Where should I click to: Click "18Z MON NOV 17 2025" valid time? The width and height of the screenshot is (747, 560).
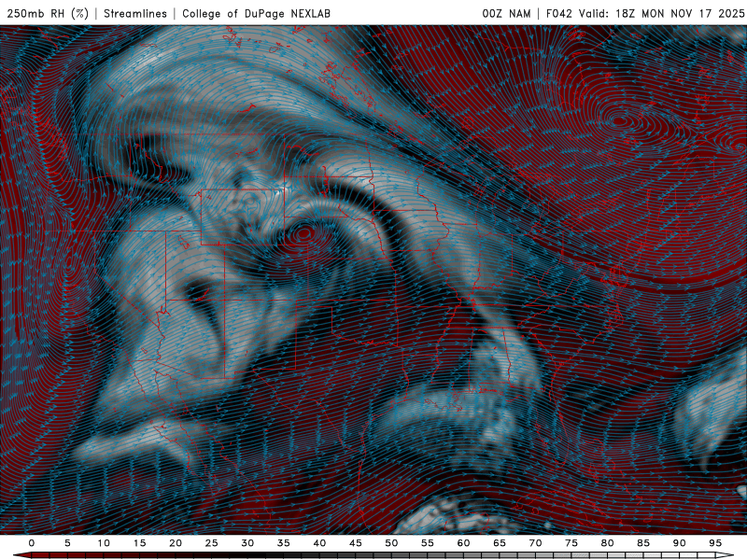[680, 13]
